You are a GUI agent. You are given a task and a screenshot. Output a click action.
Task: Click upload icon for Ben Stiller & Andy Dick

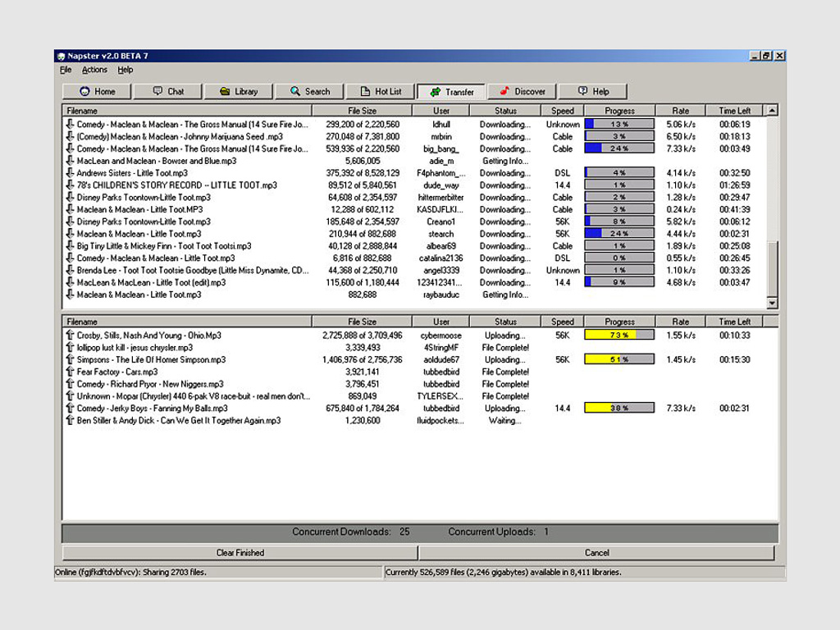(70, 420)
